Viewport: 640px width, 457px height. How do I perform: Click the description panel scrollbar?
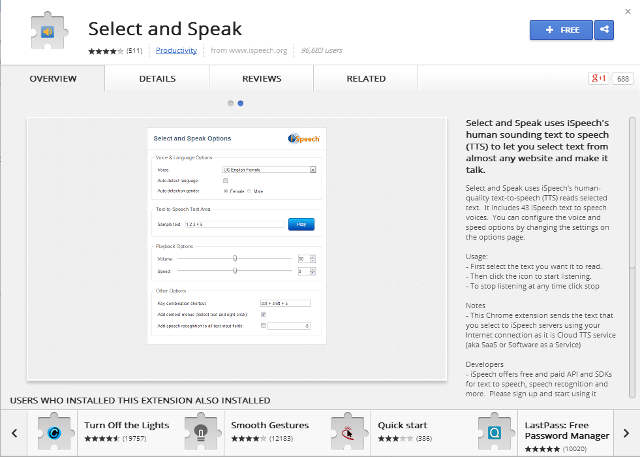(632, 257)
